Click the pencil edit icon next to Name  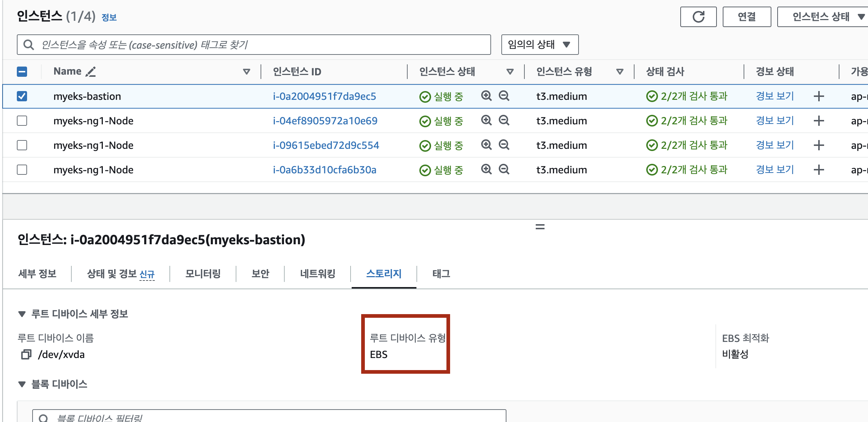[90, 72]
